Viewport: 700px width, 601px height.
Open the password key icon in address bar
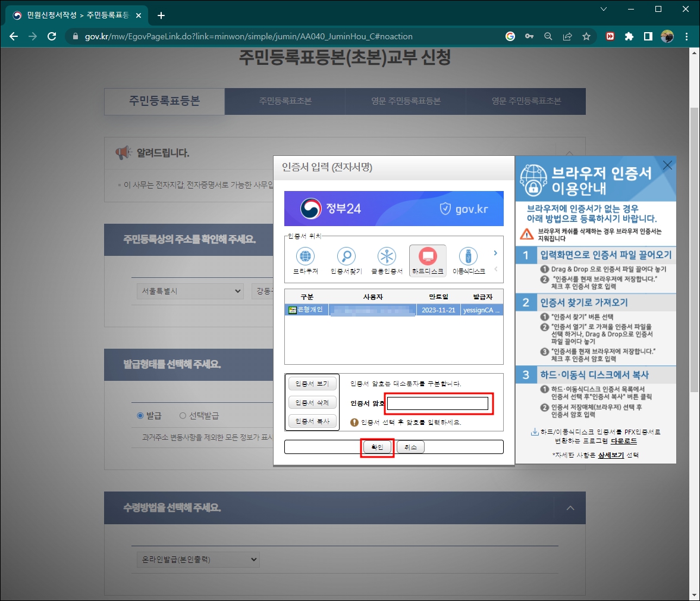pyautogui.click(x=529, y=36)
